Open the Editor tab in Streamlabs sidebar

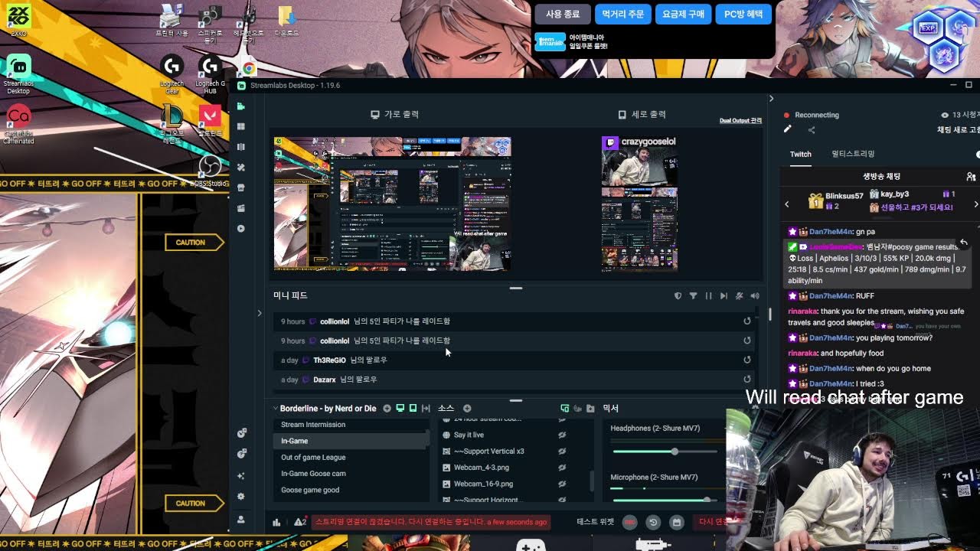[x=241, y=106]
